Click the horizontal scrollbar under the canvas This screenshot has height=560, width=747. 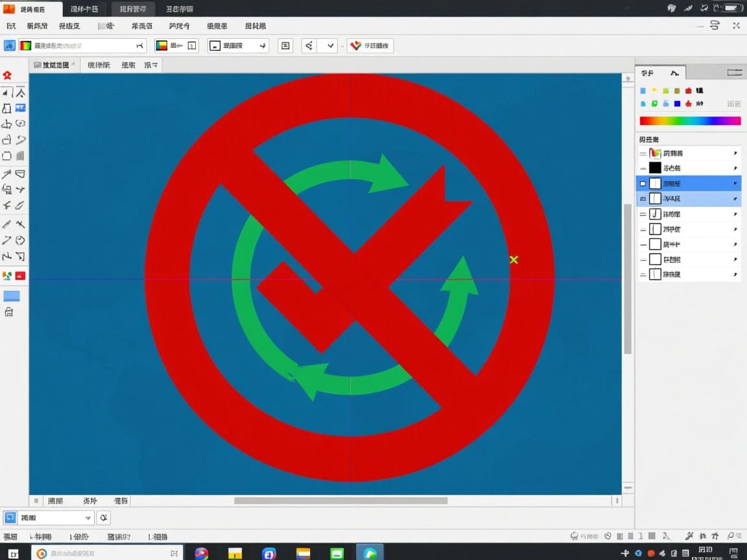pos(340,500)
